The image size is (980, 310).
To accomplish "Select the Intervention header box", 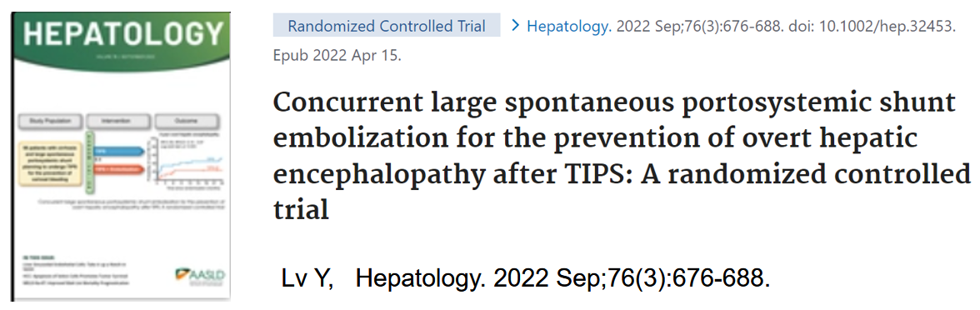I will 118,122.
